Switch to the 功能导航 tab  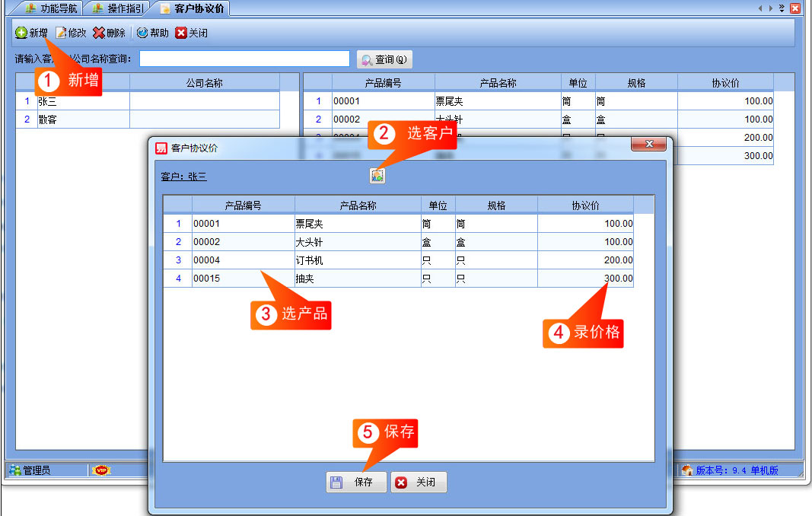coord(51,8)
